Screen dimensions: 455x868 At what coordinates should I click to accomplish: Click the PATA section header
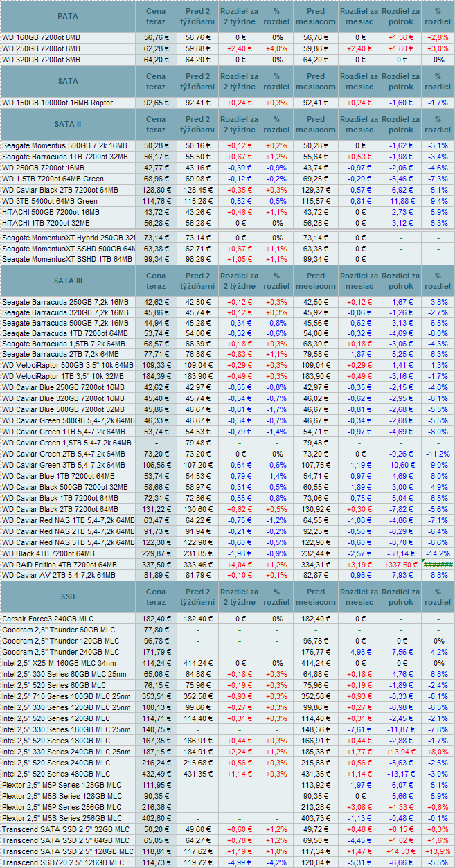tap(68, 15)
